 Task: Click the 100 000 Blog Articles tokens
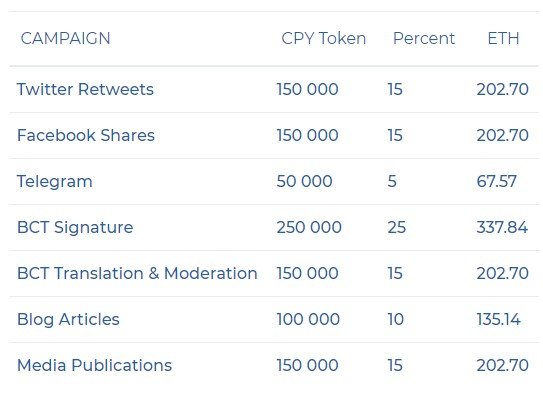click(308, 319)
